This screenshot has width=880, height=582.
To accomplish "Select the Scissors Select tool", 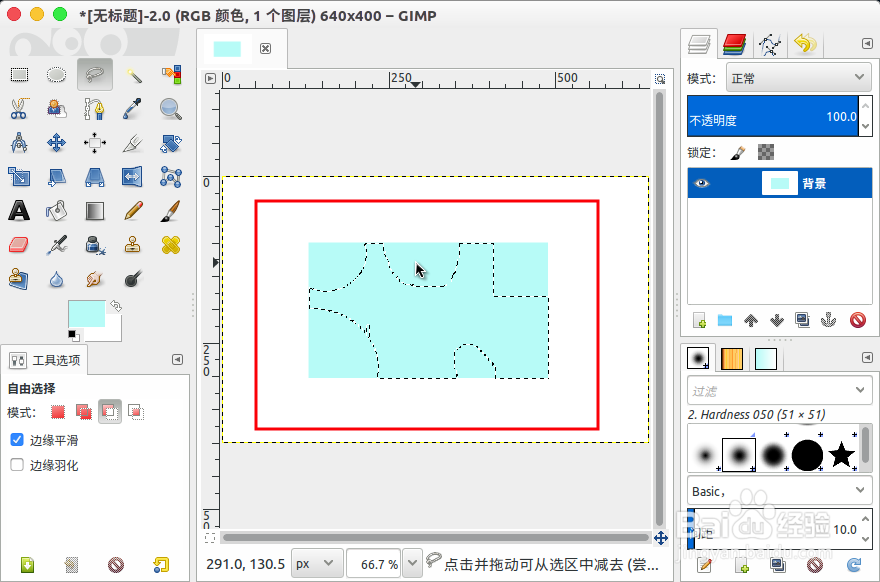I will (19, 109).
